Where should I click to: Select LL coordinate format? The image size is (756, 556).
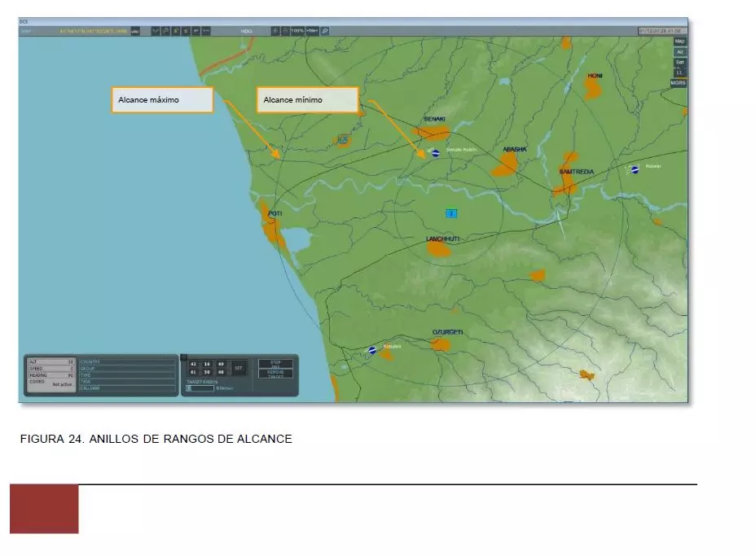coord(679,72)
